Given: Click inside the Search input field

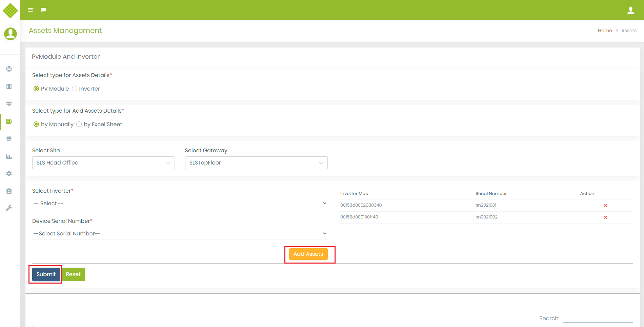Looking at the screenshot, I should pyautogui.click(x=598, y=318).
